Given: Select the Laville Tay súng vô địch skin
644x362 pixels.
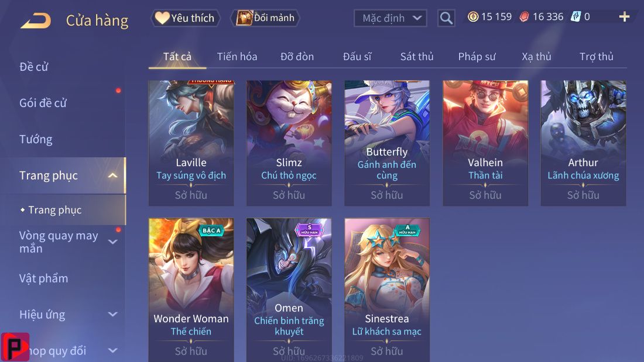Looking at the screenshot, I should click(191, 143).
